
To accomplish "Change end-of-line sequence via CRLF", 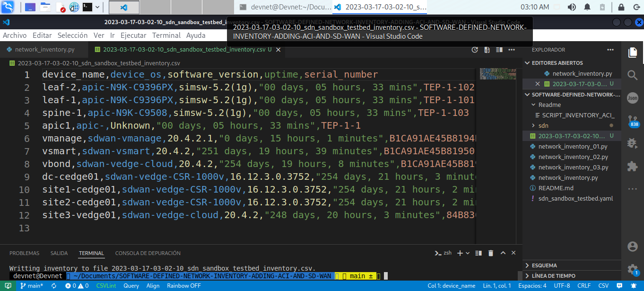I will point(584,286).
